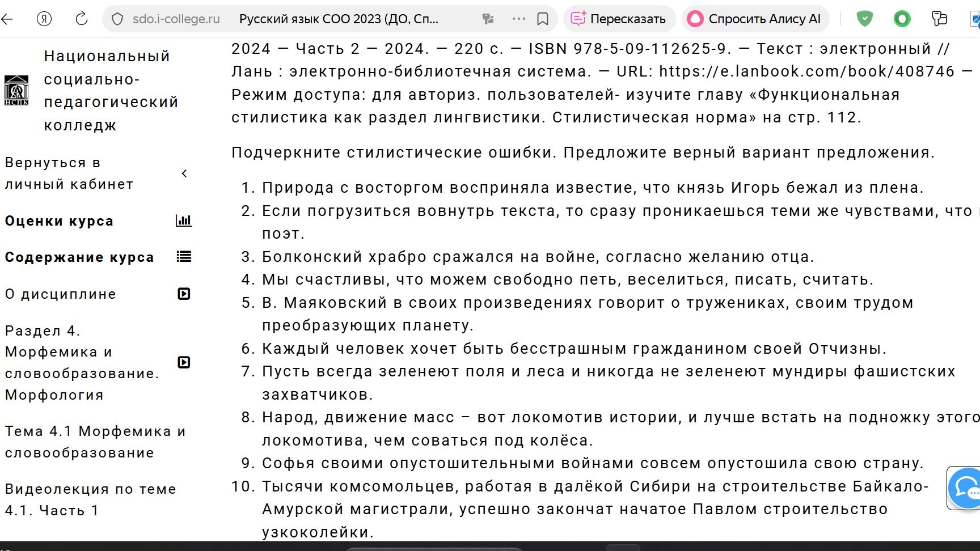Click sentence 'Тысячи комсомольцев, работая в далёкой Сибири'
The width and height of the screenshot is (980, 551).
(x=595, y=509)
